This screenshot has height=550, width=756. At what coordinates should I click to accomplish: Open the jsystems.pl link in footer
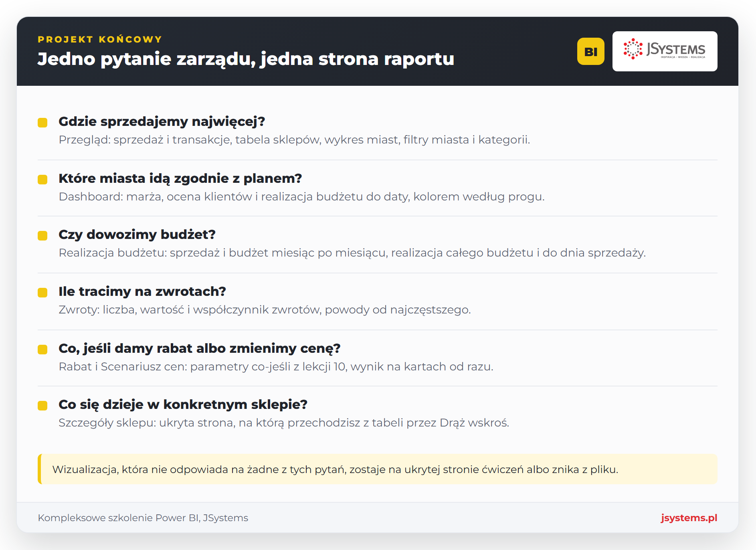point(689,518)
